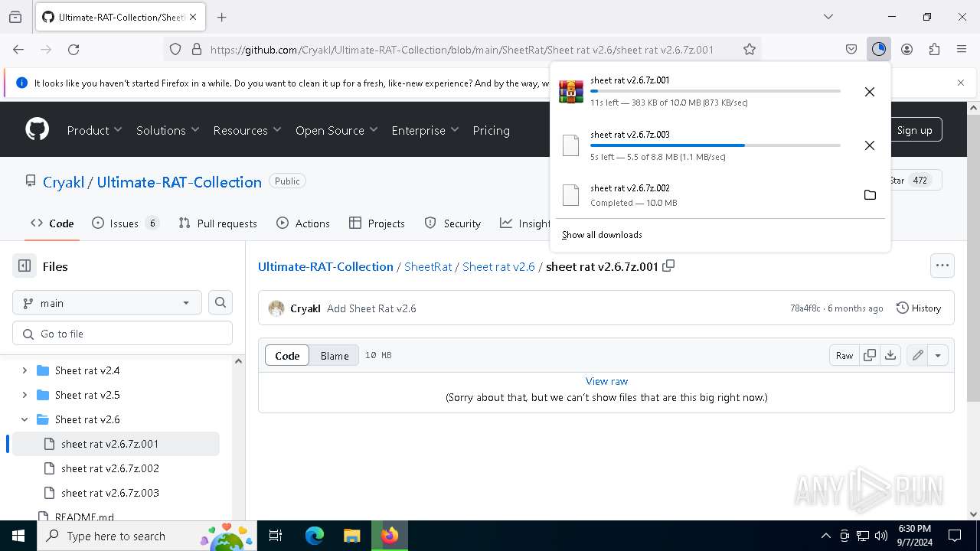Click the Raw button
This screenshot has height=551, width=980.
click(x=844, y=355)
